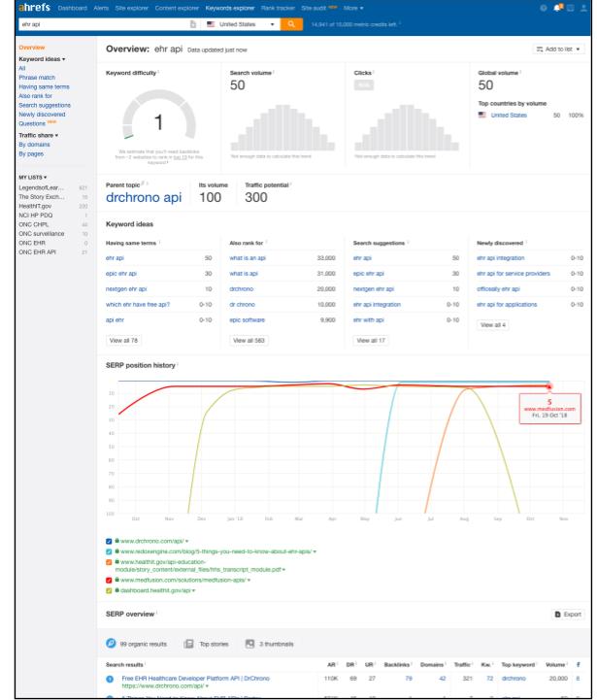Expand dropdown arrow after medfusion.com legend URL
Screen dimensions: 597x700
pos(249,581)
